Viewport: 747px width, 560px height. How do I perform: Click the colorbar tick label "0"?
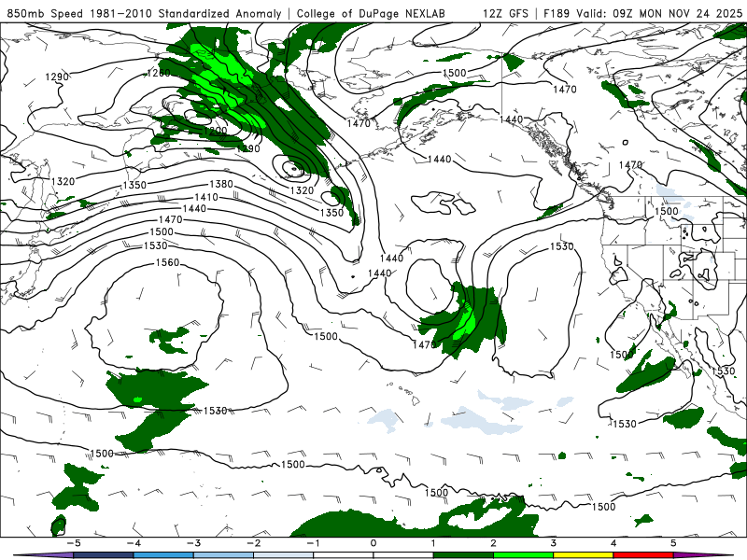click(x=373, y=543)
